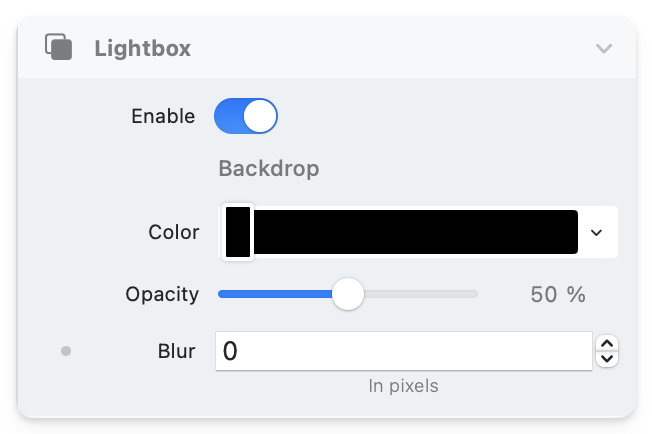Click the unfilled grey Opacity track
The image size is (652, 434).
420,294
